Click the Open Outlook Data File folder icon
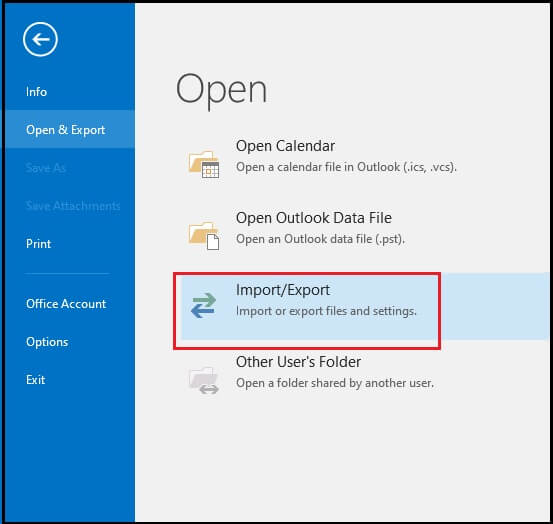 [x=204, y=236]
